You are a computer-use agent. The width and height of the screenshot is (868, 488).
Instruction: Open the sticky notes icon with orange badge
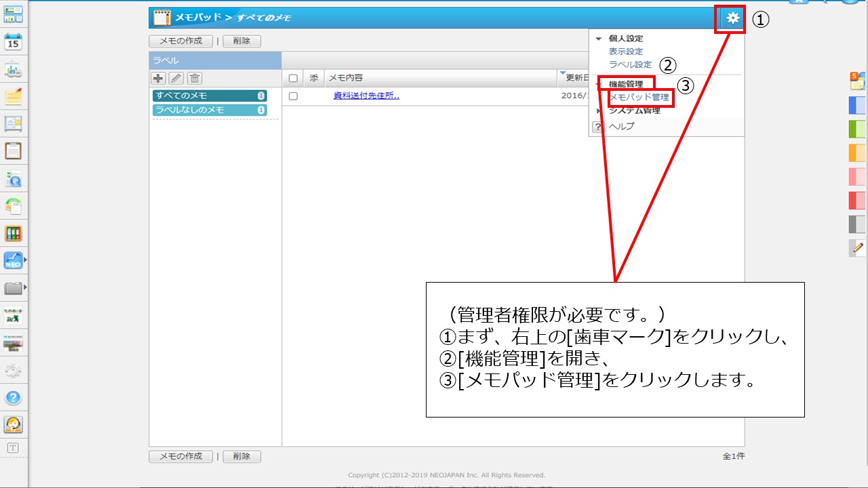[857, 81]
